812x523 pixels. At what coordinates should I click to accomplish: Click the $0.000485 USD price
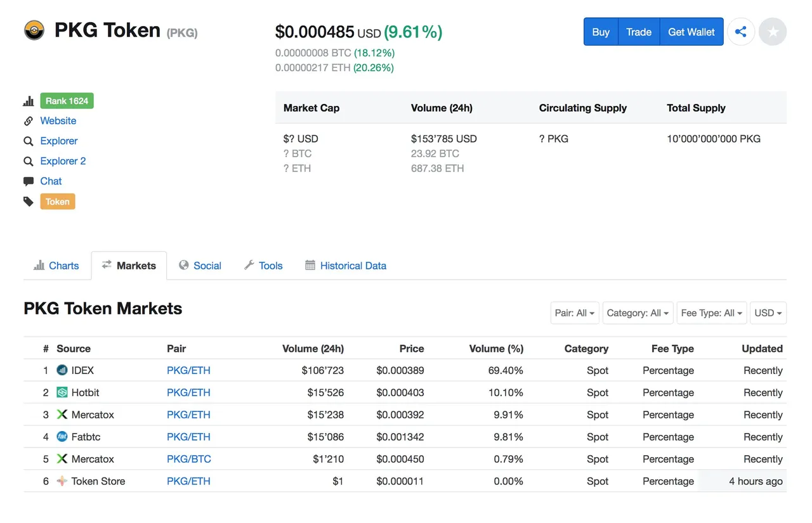(x=328, y=32)
